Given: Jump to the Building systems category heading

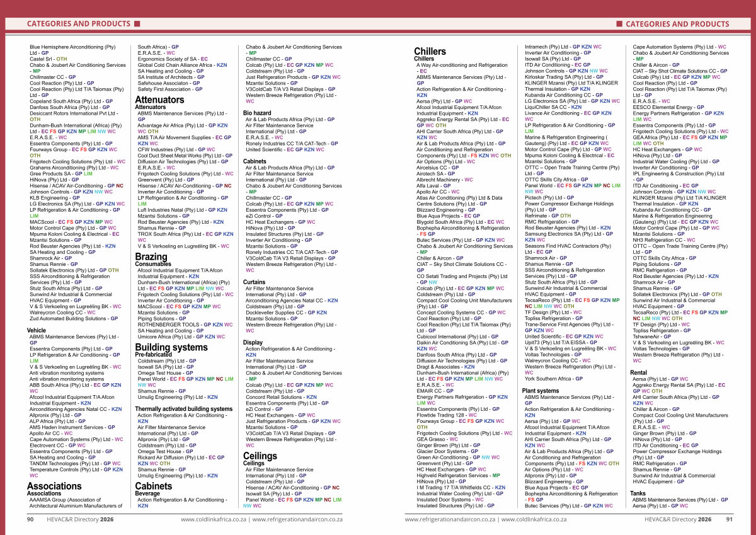Looking at the screenshot, I should (171, 347).
